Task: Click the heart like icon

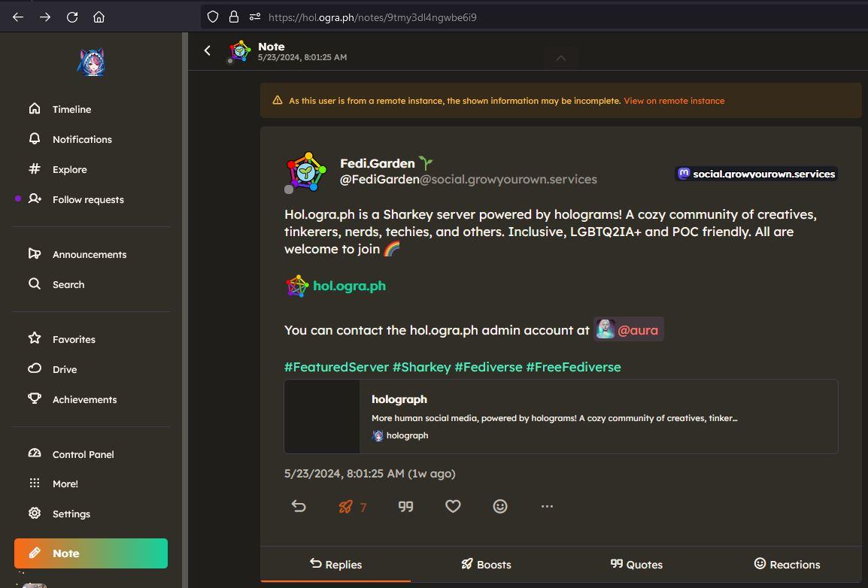Action: (453, 506)
